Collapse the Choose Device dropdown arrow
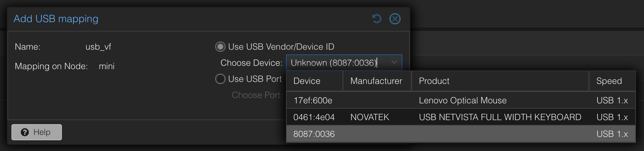The height and width of the screenshot is (151, 644). tap(394, 62)
